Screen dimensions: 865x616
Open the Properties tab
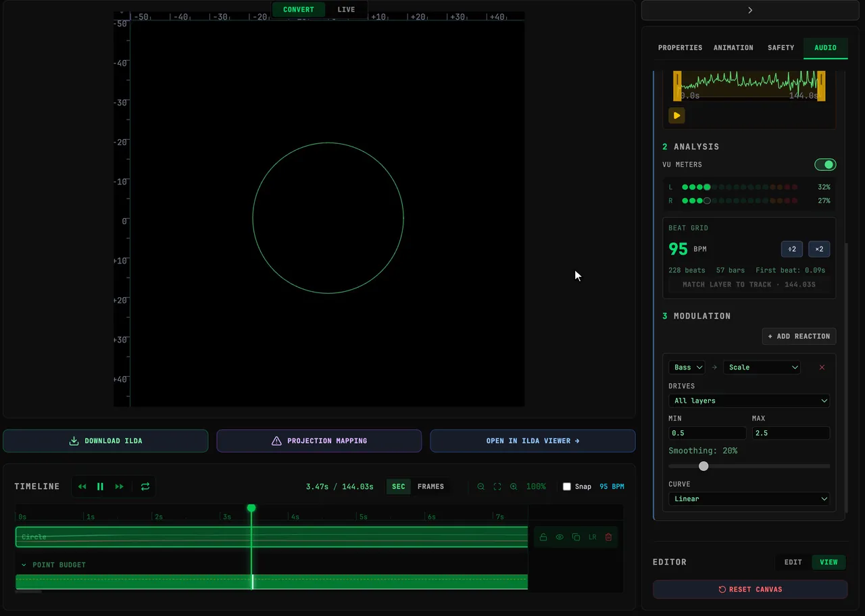click(x=681, y=48)
